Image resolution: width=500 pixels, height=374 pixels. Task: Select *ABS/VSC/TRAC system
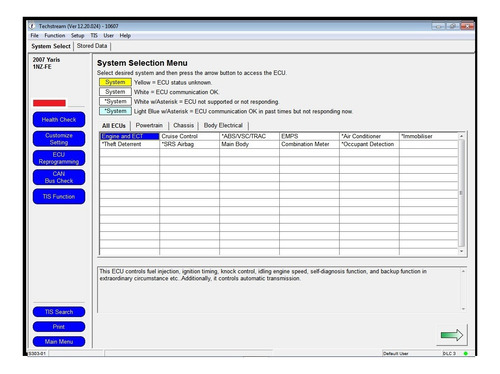click(249, 136)
